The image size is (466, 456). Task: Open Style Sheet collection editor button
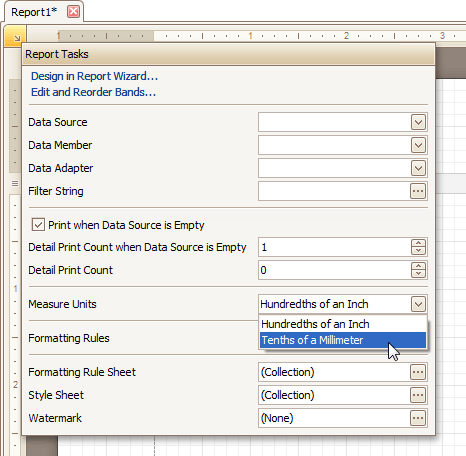click(x=418, y=395)
